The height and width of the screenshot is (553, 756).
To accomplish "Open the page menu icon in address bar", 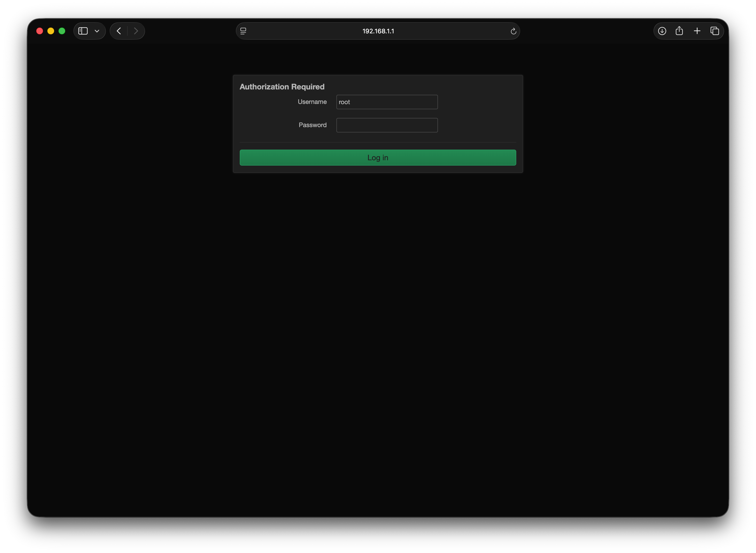I will tap(243, 31).
